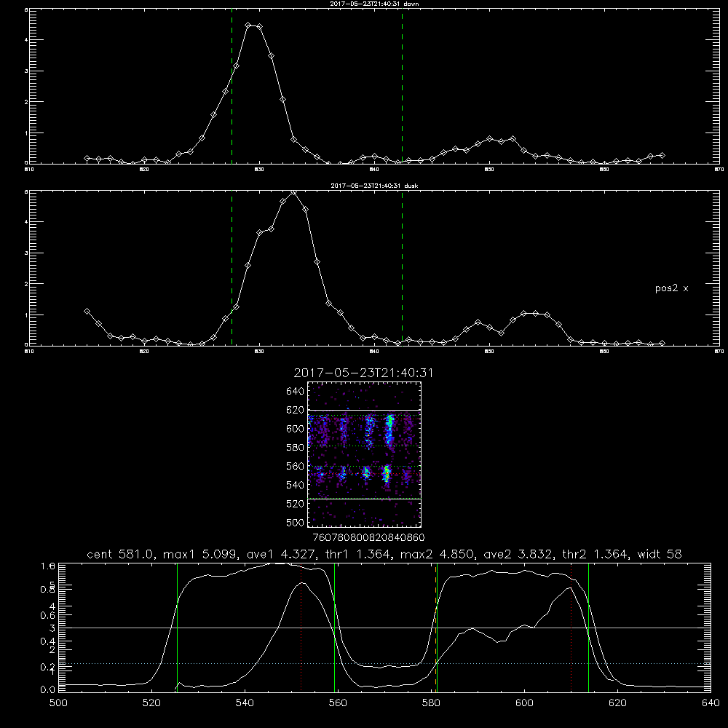This screenshot has height=728, width=728.
Task: Click the spectral image thumbnail
Action: coord(365,454)
